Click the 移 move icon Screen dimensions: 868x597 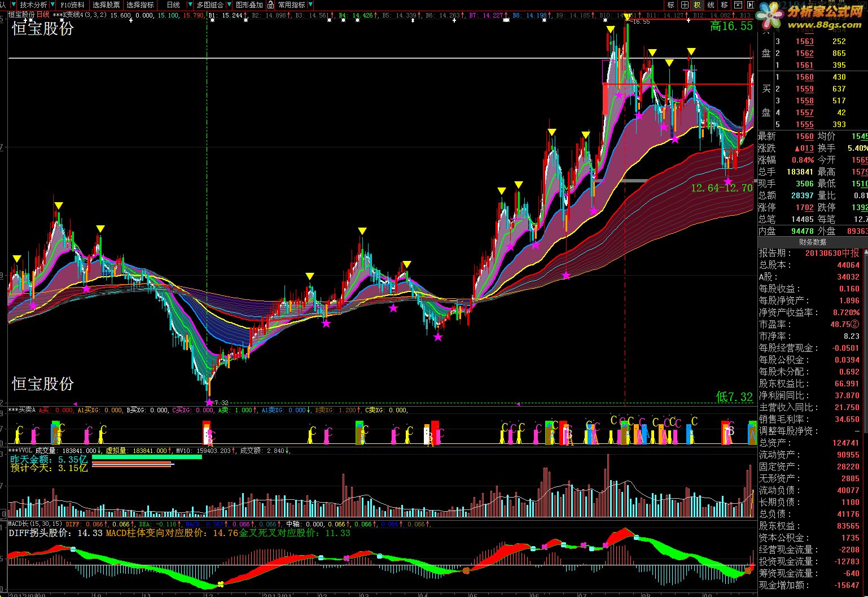coord(724,5)
